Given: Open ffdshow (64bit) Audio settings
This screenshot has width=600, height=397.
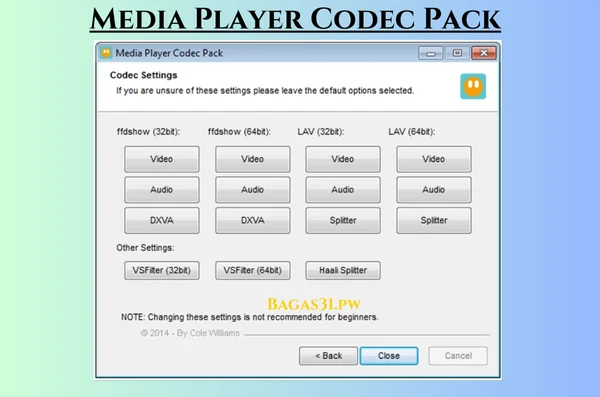Looking at the screenshot, I should coord(253,190).
